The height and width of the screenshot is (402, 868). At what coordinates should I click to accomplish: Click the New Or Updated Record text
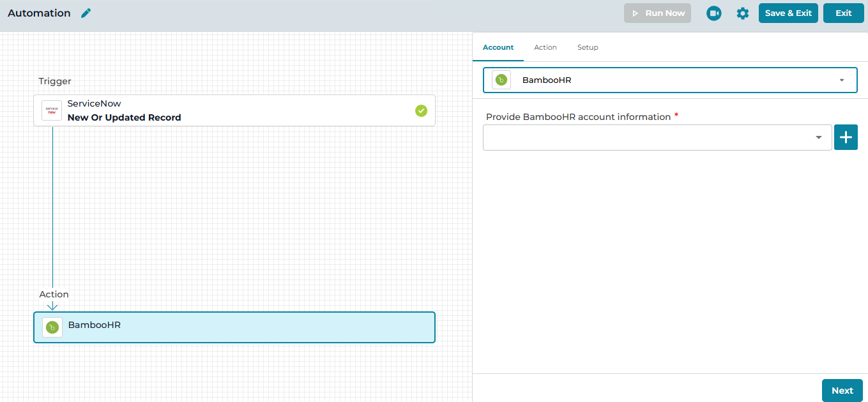click(125, 117)
